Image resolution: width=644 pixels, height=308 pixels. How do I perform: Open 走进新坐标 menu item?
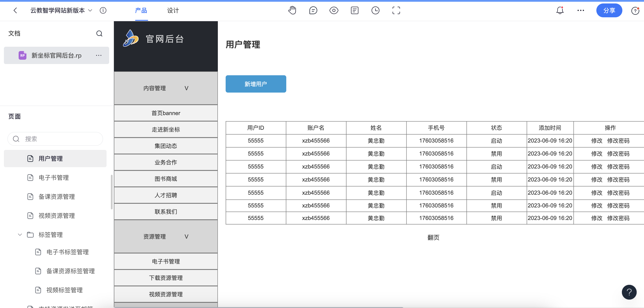pos(166,129)
